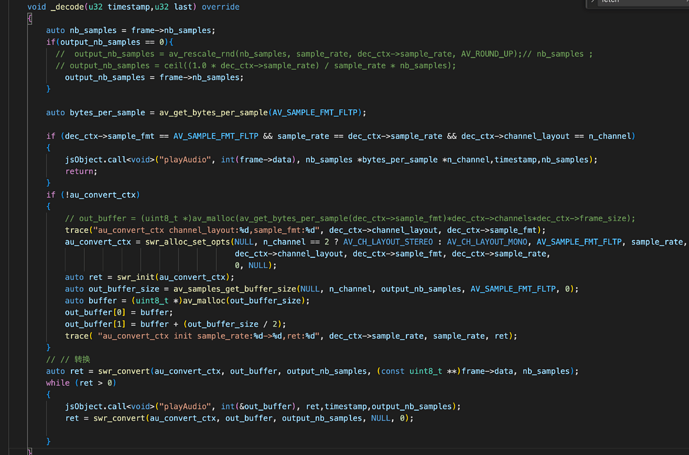689x455 pixels.
Task: Click the swr_alloc_set_opts function call
Action: click(188, 242)
